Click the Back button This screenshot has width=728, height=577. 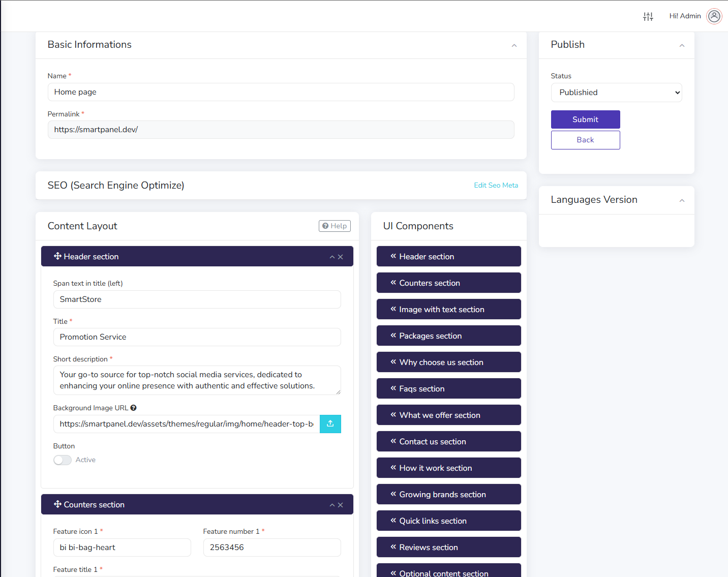point(585,140)
